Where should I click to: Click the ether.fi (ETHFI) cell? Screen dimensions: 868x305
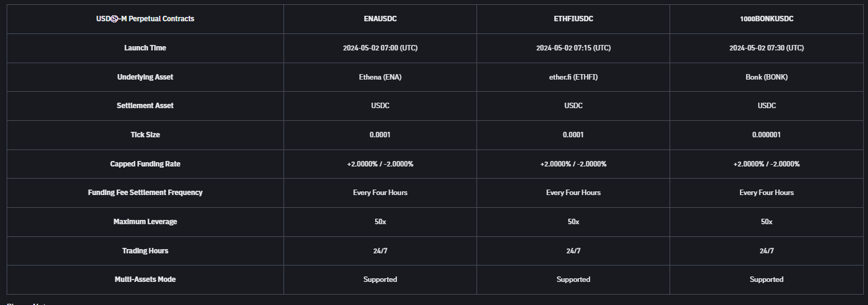[573, 77]
